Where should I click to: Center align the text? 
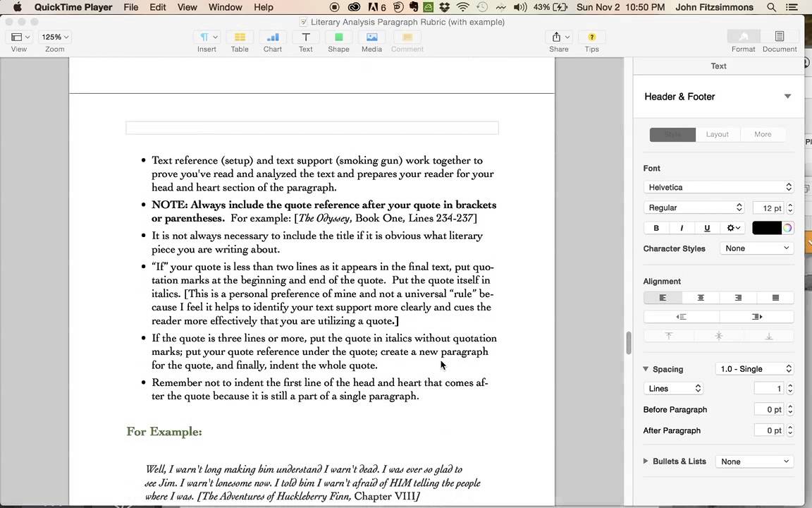[x=701, y=298]
